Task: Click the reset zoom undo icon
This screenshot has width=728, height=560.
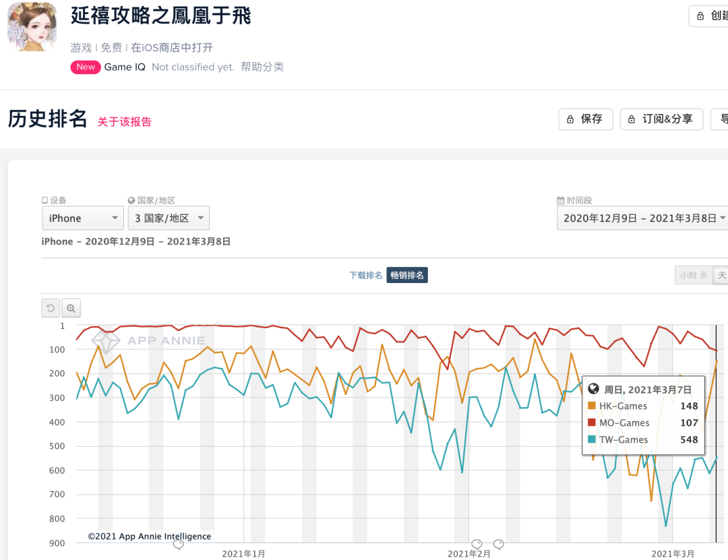Action: point(51,308)
